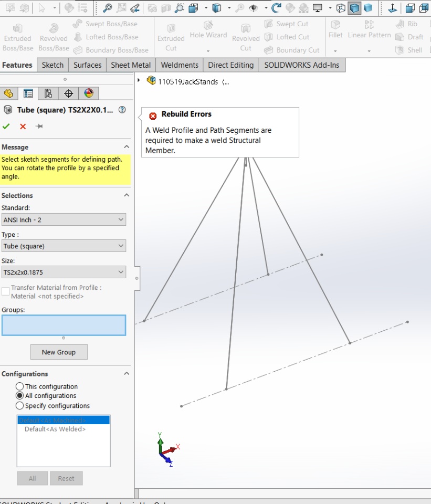Click the Previous View icon
The image size is (431, 504).
pyautogui.click(x=135, y=8)
